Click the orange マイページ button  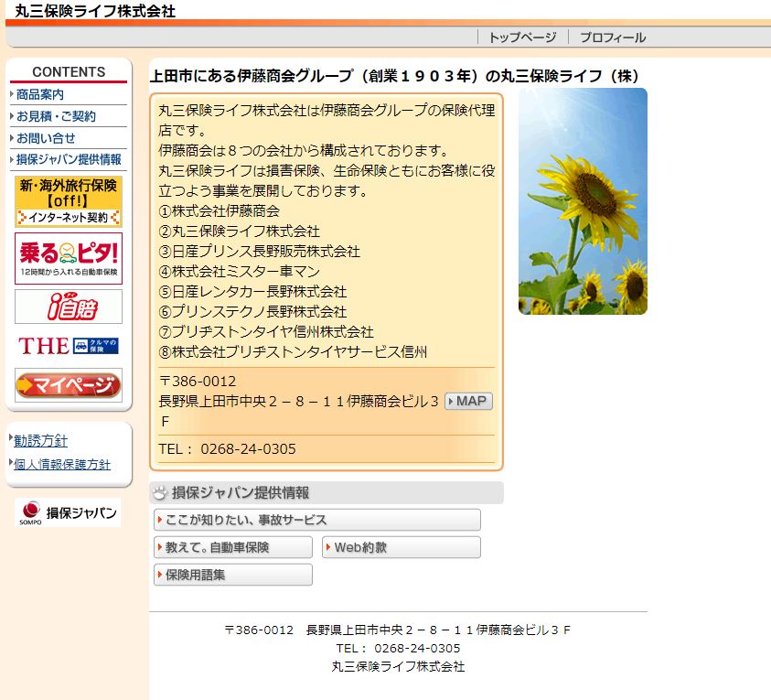(x=69, y=385)
